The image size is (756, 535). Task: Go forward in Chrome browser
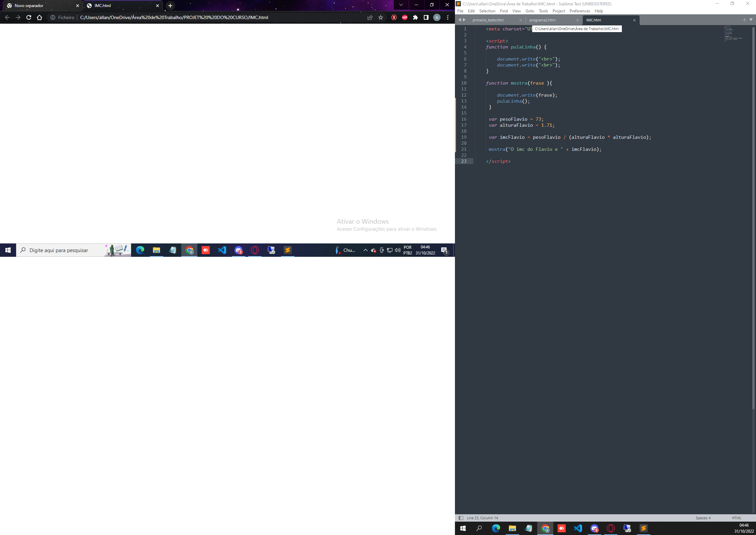click(x=18, y=17)
